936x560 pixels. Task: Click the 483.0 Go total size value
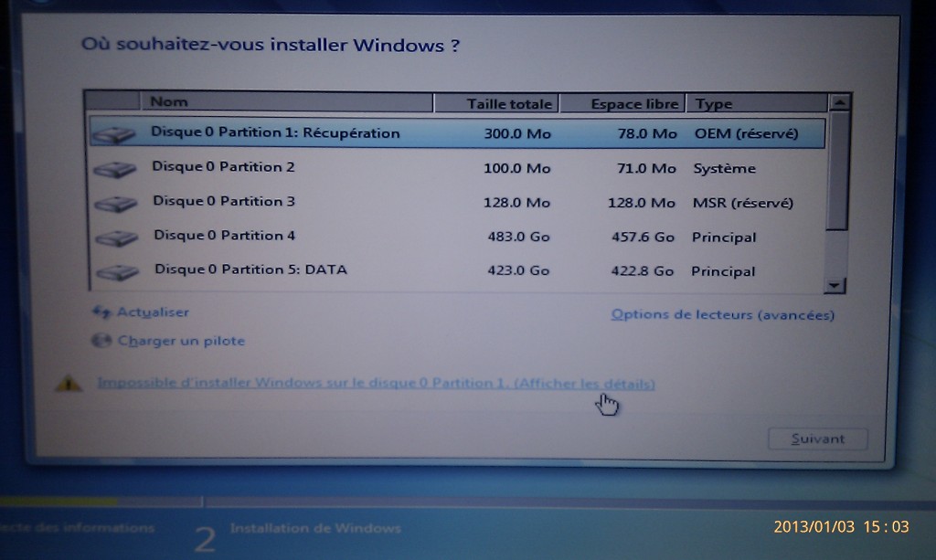click(x=518, y=237)
